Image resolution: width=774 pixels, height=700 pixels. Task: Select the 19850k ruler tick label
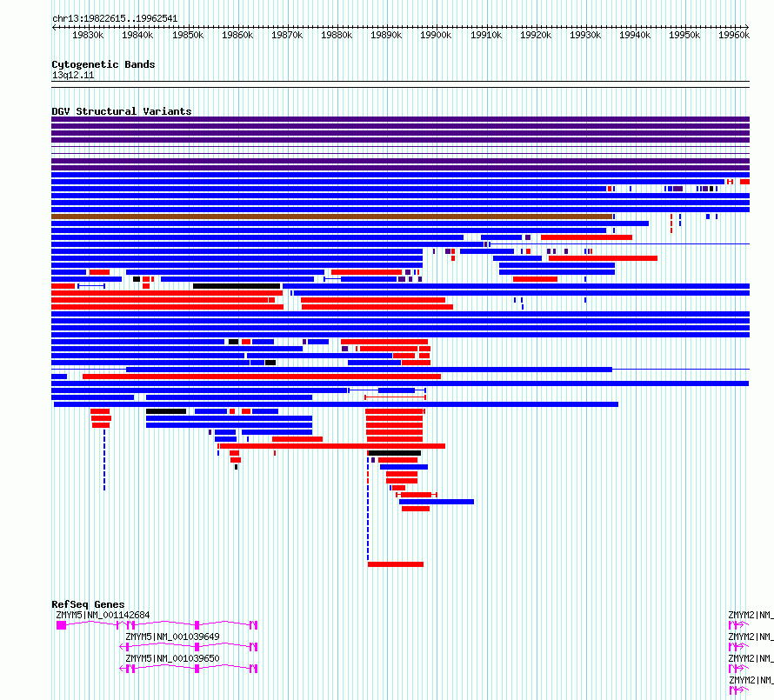coord(188,35)
